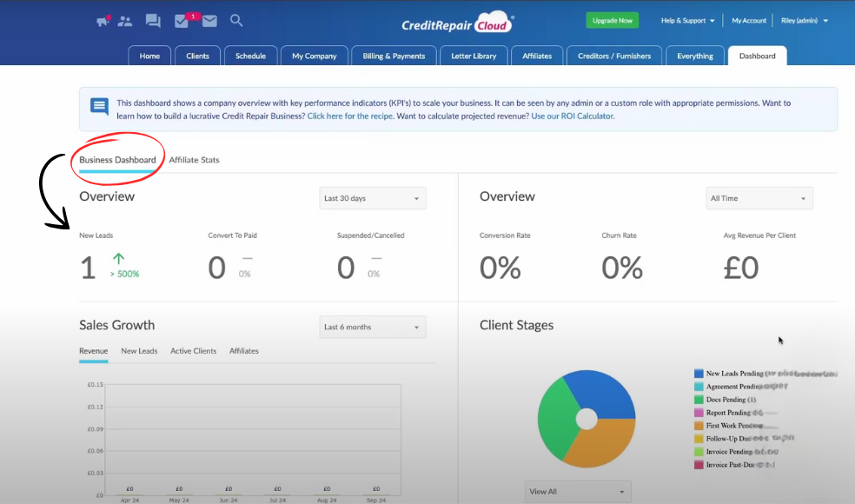Open the mail envelope icon
Screen dimensions: 855x504
(209, 21)
